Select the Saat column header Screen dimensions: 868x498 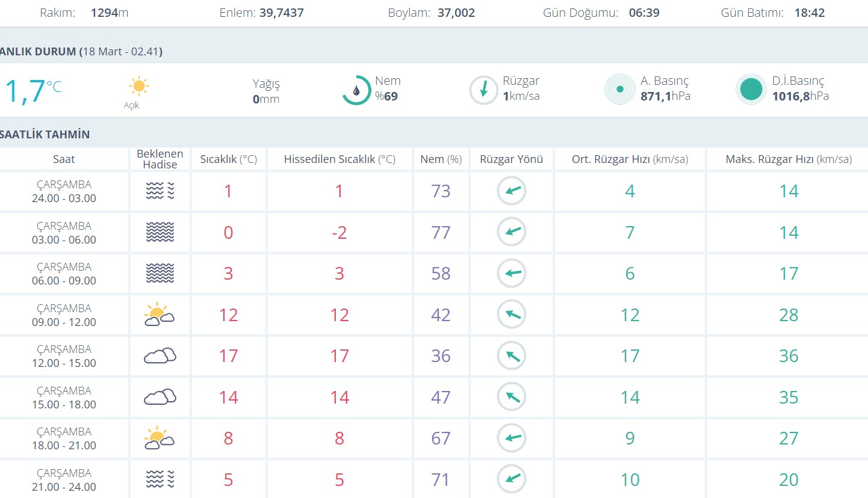tap(64, 159)
